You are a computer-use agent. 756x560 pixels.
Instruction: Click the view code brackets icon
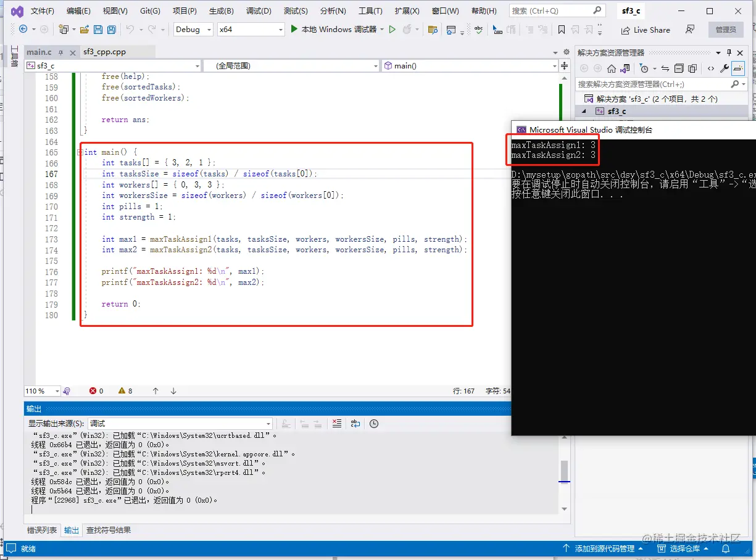pyautogui.click(x=711, y=68)
